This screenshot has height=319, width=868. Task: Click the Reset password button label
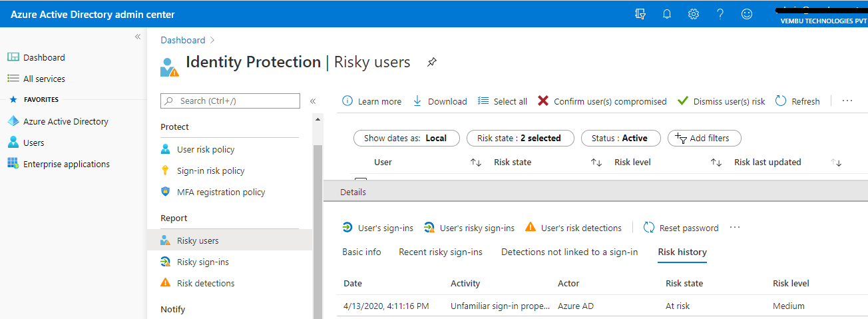[689, 228]
